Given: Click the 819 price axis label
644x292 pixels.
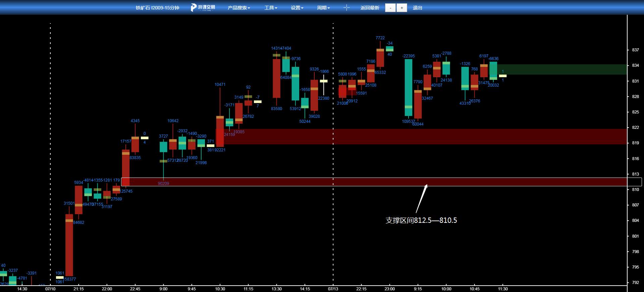Looking at the screenshot, I should click(x=635, y=143).
